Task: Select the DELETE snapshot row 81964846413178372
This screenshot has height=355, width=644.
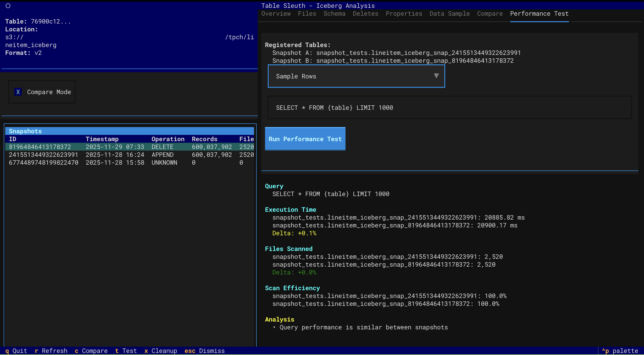Action: click(40, 147)
